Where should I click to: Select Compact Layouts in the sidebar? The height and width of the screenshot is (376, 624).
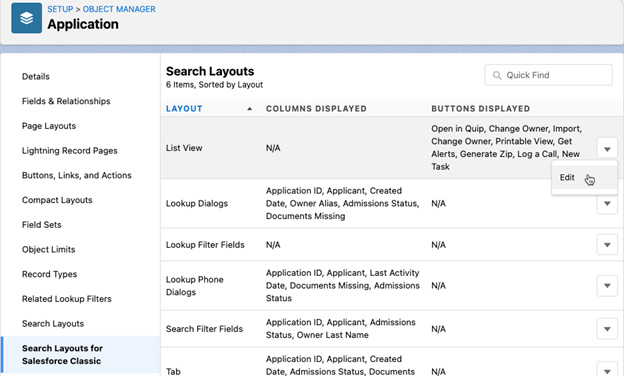pyautogui.click(x=57, y=200)
